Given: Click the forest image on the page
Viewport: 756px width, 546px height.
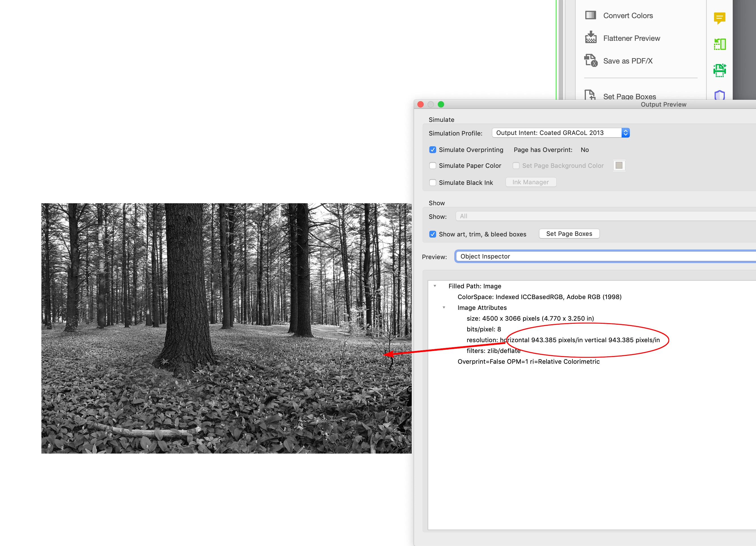Looking at the screenshot, I should [227, 328].
